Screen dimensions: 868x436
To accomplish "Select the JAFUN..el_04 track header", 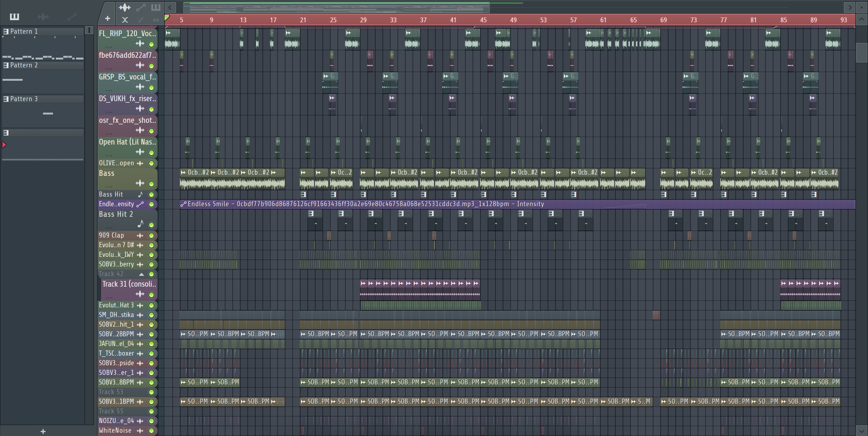I will pyautogui.click(x=127, y=344).
